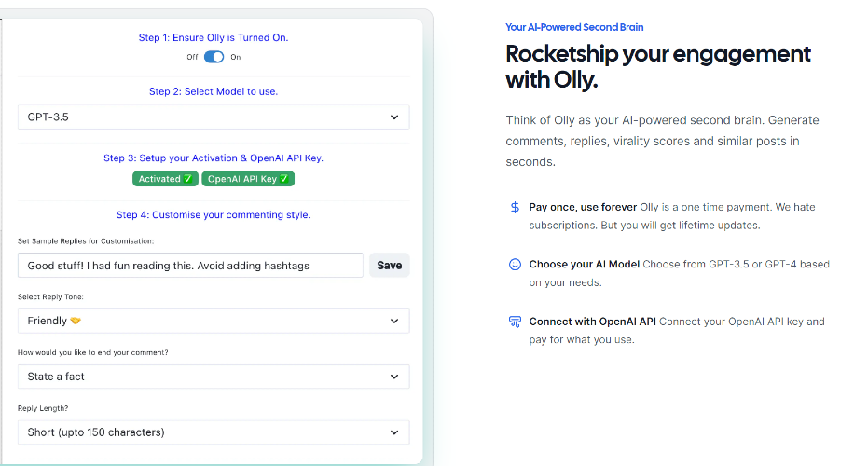Click the smiley face icon
Image resolution: width=868 pixels, height=466 pixels.
[x=515, y=265]
